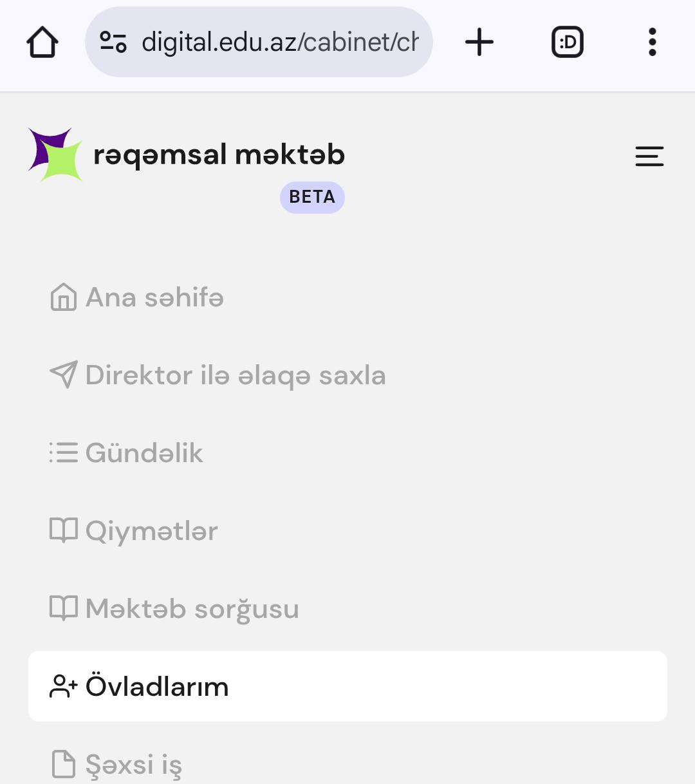
Task: Click the paper plane icon
Action: coord(63,375)
